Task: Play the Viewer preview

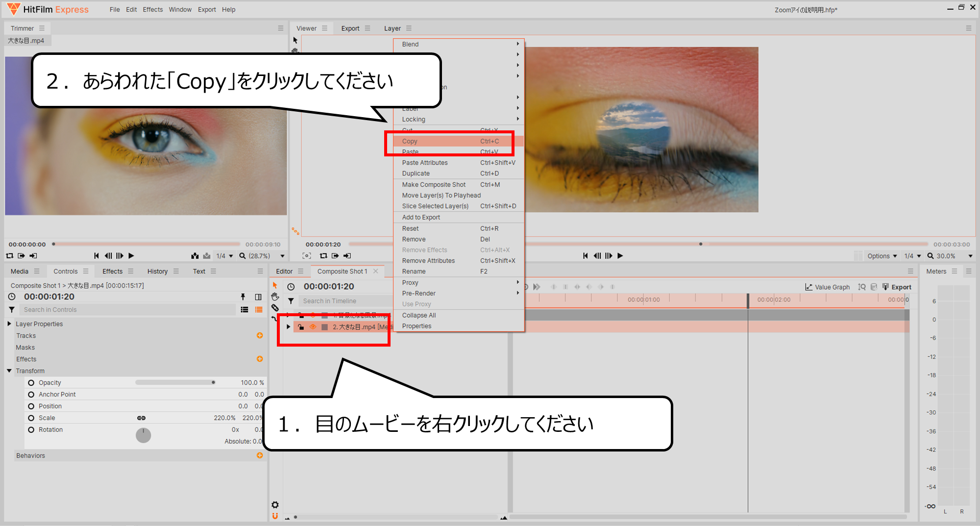Action: click(x=620, y=256)
